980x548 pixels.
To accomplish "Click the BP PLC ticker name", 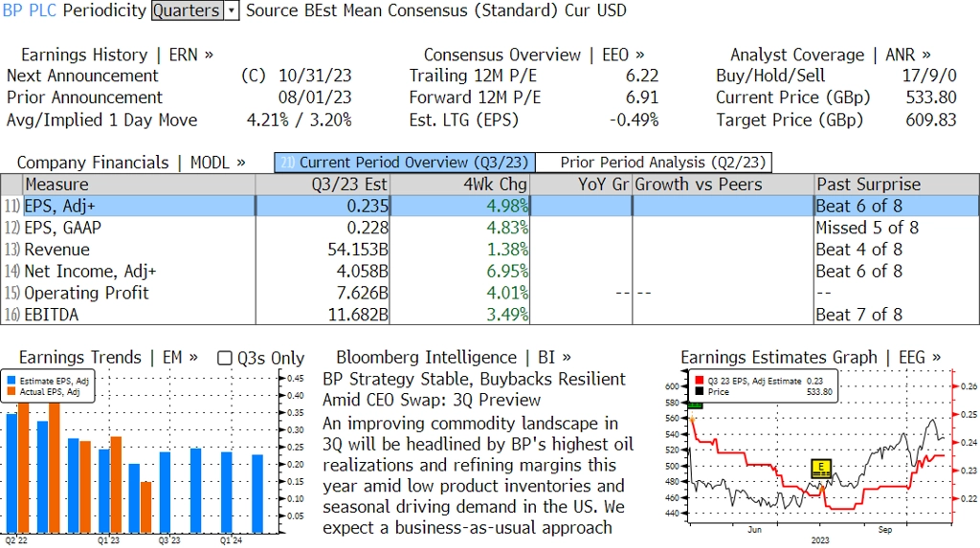I will [30, 11].
